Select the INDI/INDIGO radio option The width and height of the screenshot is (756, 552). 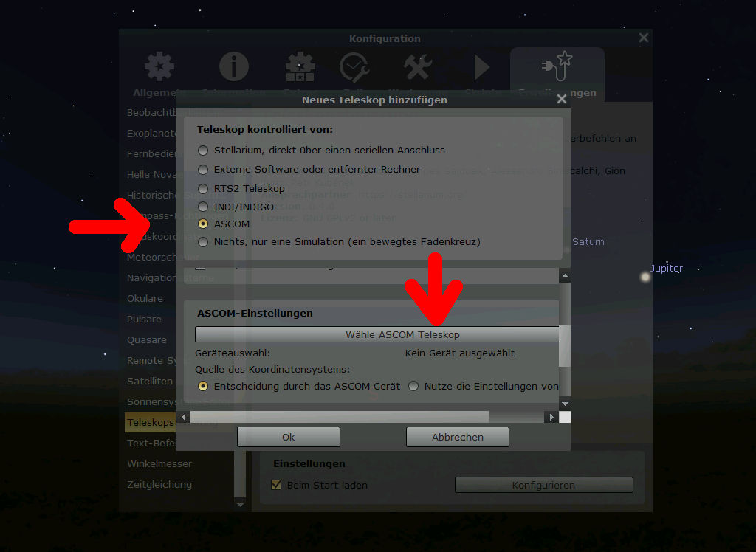tap(203, 207)
